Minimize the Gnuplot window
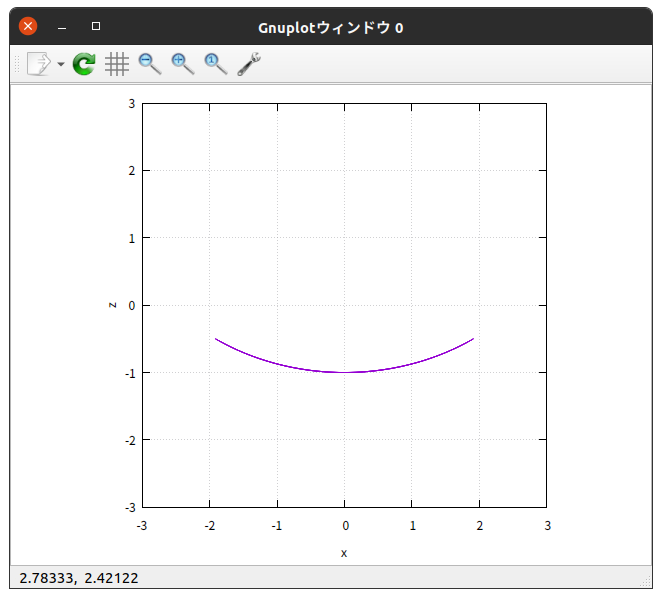 pos(62,27)
